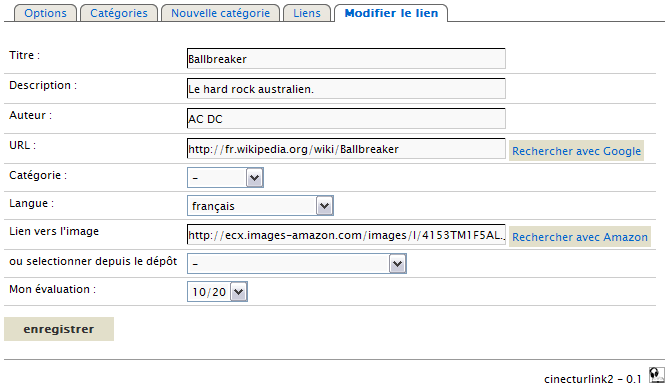Click the URL field with wikipedia address
The image size is (670, 388).
point(346,149)
